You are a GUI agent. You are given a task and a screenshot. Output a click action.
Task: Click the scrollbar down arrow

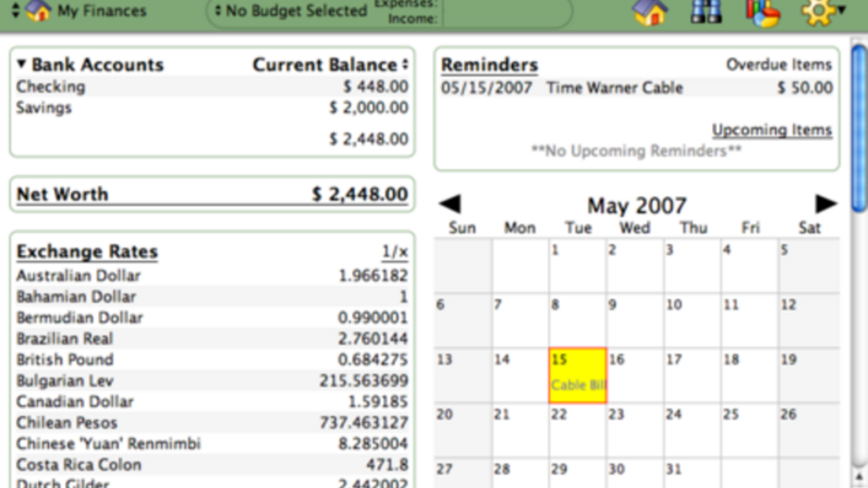tap(859, 477)
